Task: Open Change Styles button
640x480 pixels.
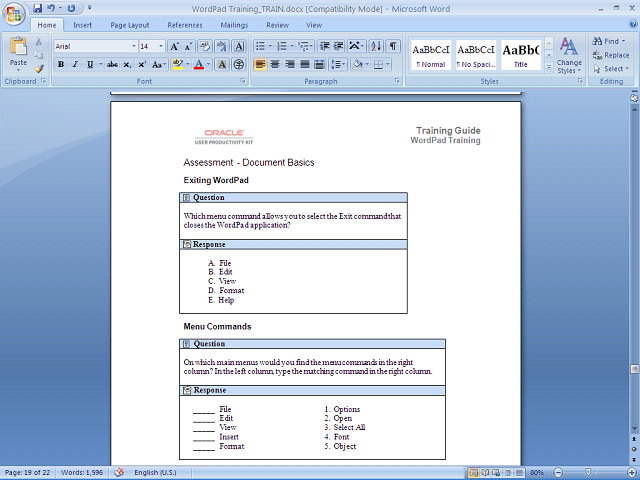Action: (x=569, y=56)
